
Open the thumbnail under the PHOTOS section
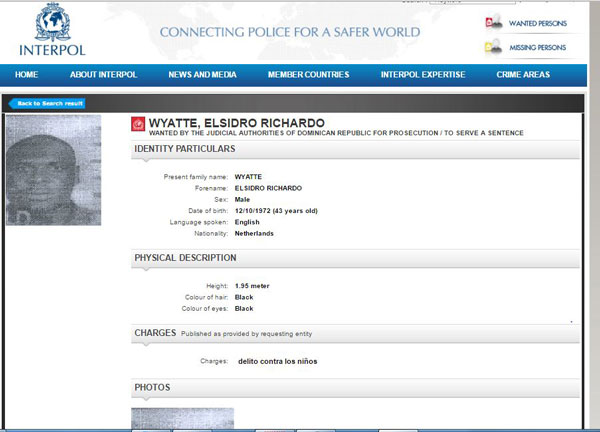click(183, 418)
